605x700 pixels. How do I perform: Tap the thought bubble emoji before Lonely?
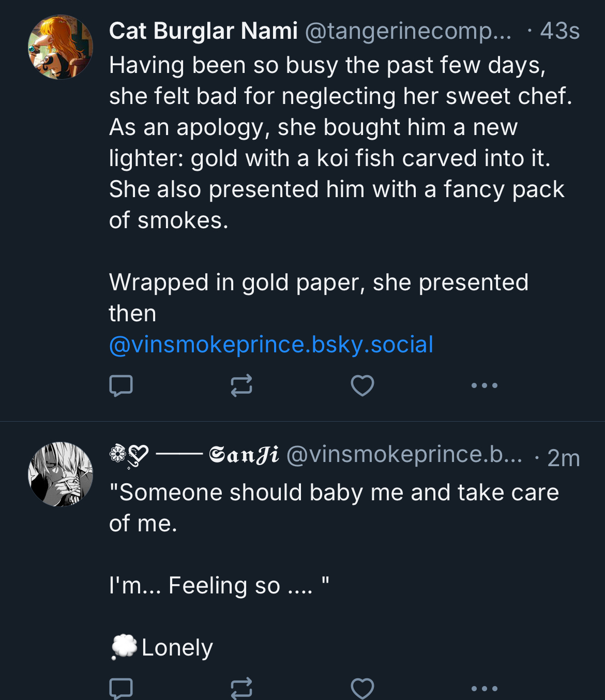pos(124,647)
